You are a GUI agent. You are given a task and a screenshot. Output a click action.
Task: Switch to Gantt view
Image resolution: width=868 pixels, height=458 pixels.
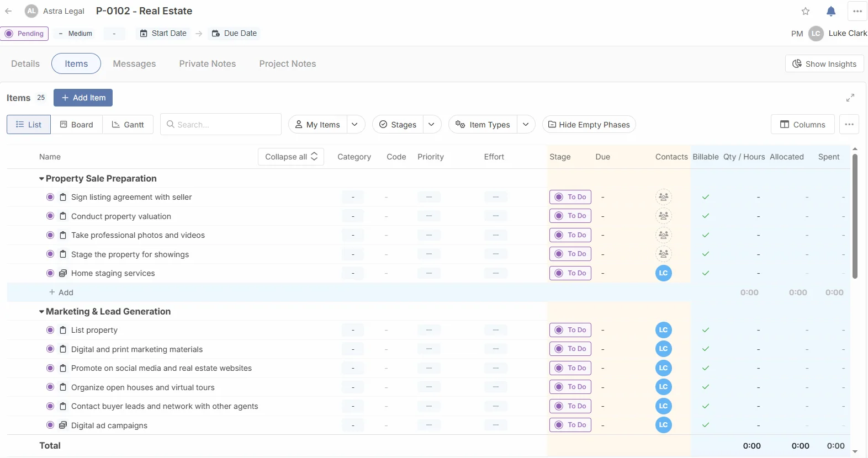point(128,125)
